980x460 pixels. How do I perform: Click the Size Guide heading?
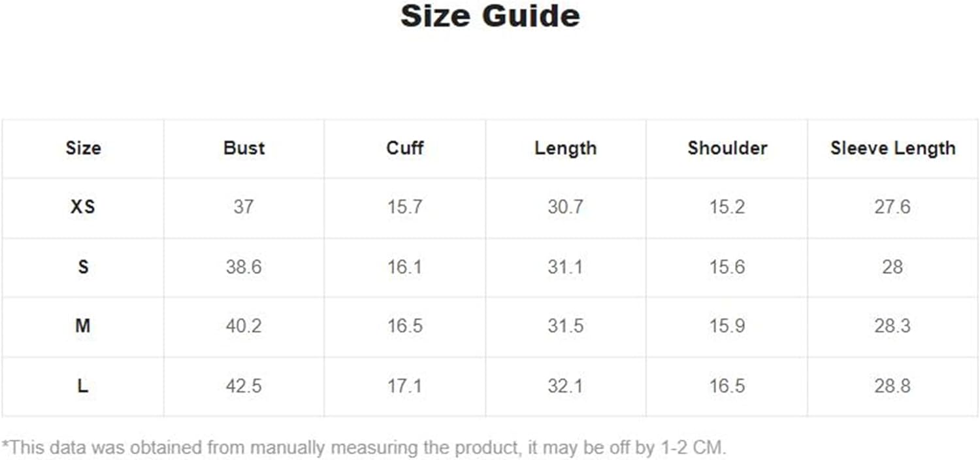click(x=490, y=16)
